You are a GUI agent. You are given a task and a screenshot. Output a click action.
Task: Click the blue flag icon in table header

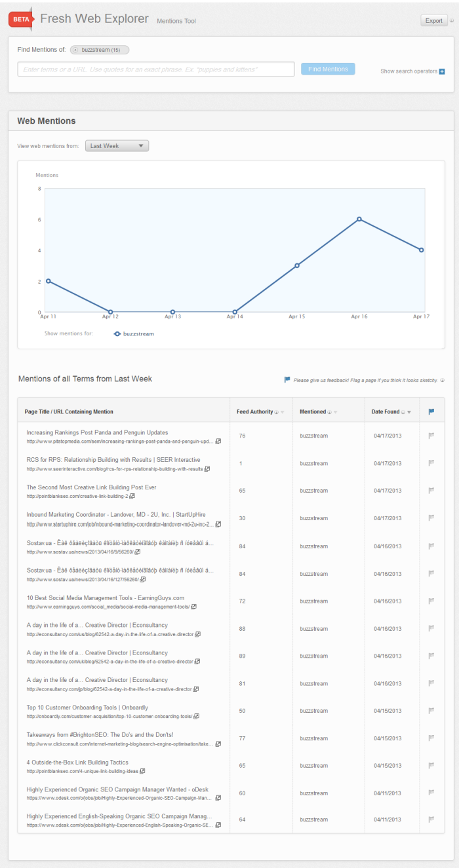(x=431, y=412)
